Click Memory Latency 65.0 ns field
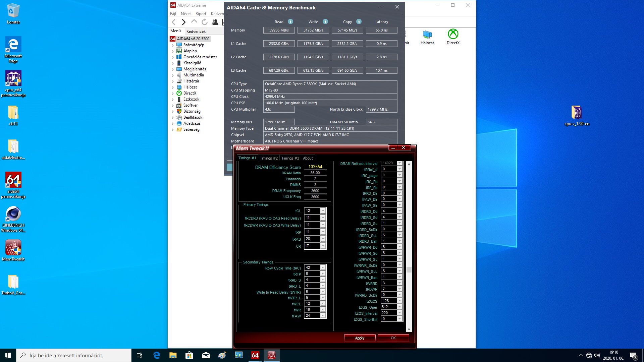 [382, 30]
